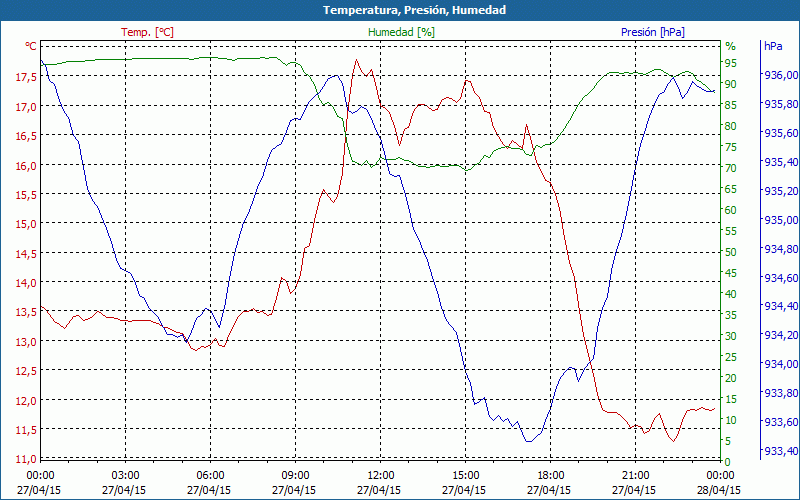
Task: Click 935,60 on the pressure axis
Action: [779, 133]
